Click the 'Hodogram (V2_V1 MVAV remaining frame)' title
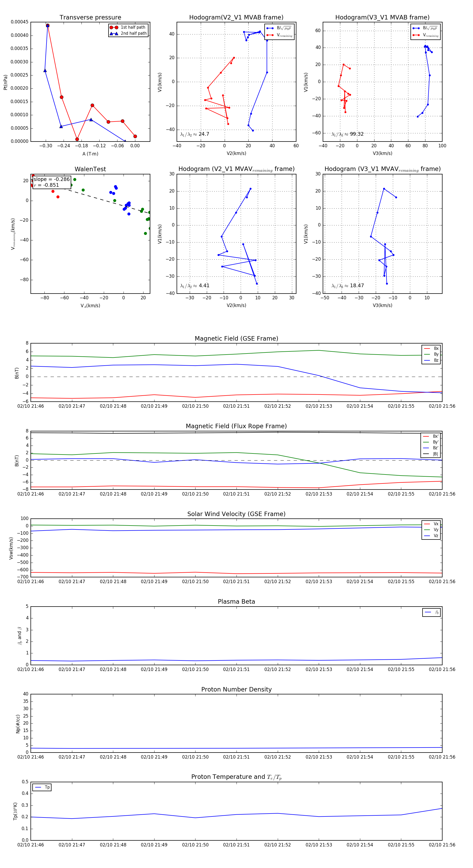Viewport: 473px width, 868px height. coord(236,169)
